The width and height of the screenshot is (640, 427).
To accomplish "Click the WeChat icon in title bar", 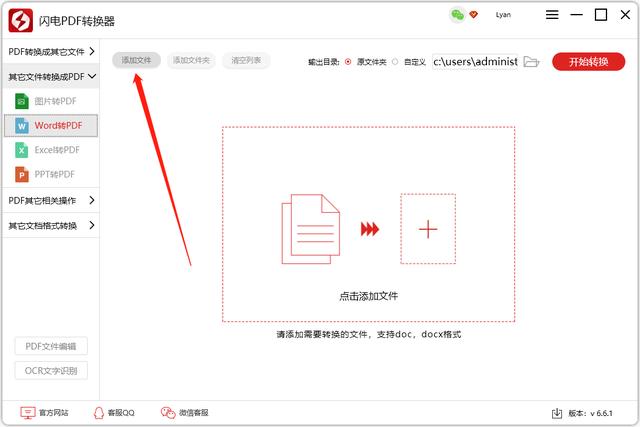I will 457,15.
